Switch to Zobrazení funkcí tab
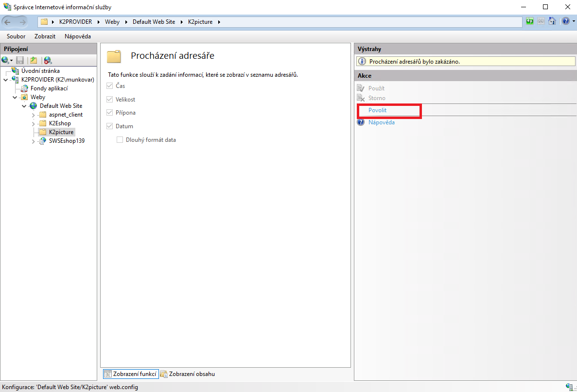 (x=131, y=374)
